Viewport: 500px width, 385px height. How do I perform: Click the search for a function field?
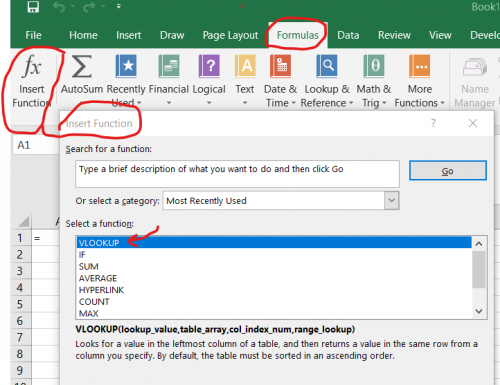pos(237,174)
